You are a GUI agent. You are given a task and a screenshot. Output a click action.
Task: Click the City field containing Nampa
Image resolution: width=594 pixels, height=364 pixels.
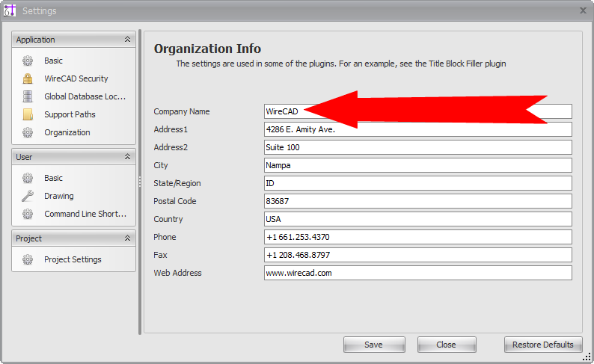pos(418,165)
